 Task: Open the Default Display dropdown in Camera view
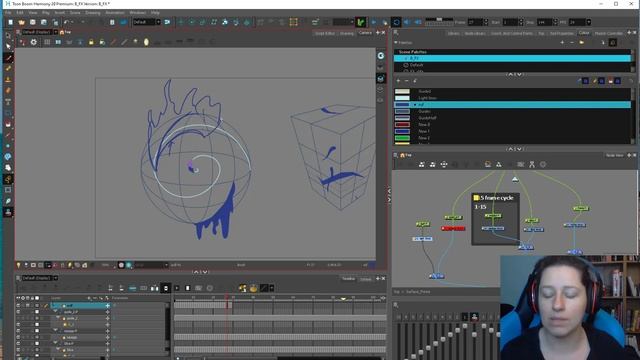tap(56, 32)
